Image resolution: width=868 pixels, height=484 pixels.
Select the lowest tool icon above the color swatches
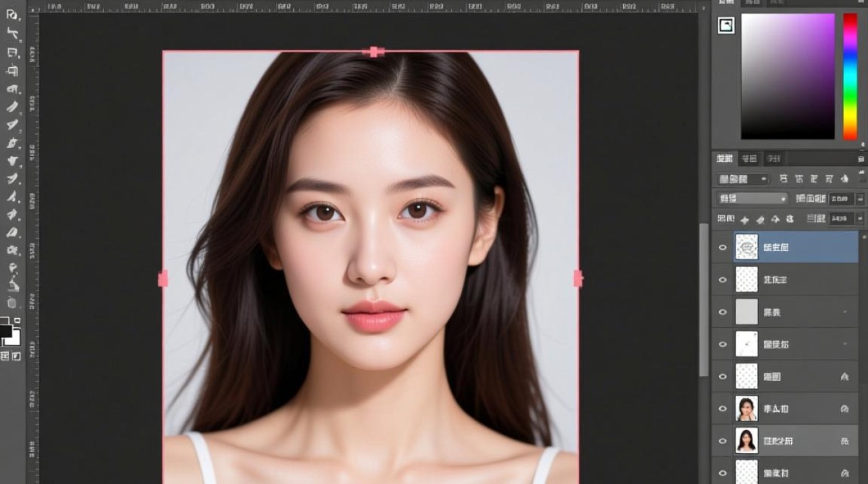point(12,302)
